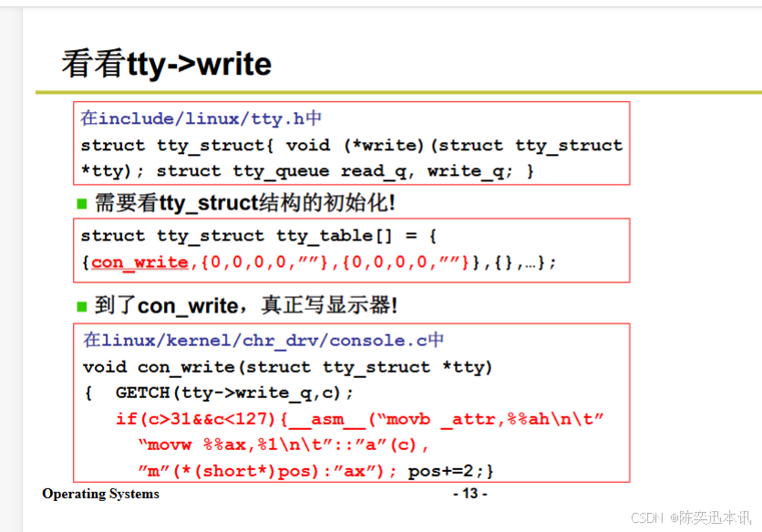Click the line "GETCH(tty->write_q,c);"
The height and width of the screenshot is (532, 762).
(234, 393)
